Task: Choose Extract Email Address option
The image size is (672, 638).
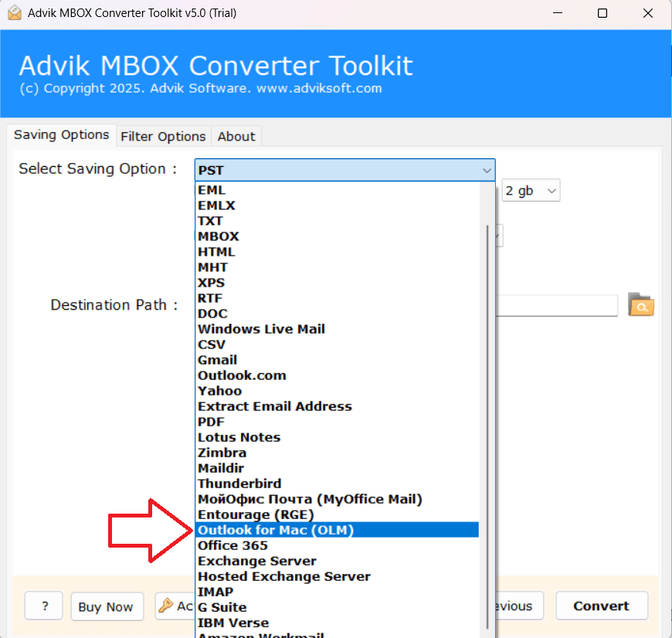Action: click(337, 406)
